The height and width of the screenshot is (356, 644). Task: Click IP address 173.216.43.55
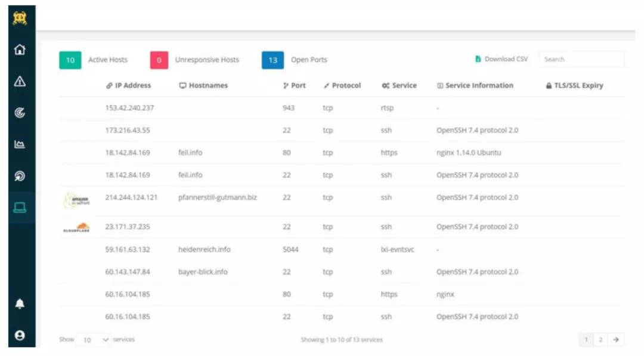coord(128,130)
